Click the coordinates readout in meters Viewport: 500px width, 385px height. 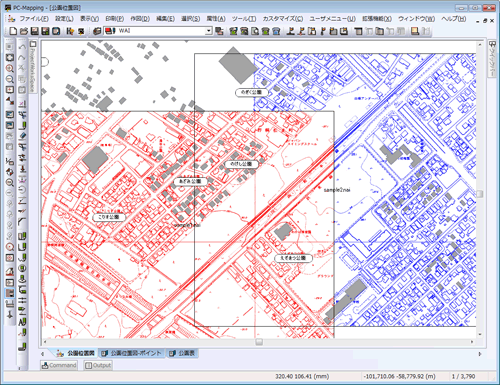click(x=399, y=376)
